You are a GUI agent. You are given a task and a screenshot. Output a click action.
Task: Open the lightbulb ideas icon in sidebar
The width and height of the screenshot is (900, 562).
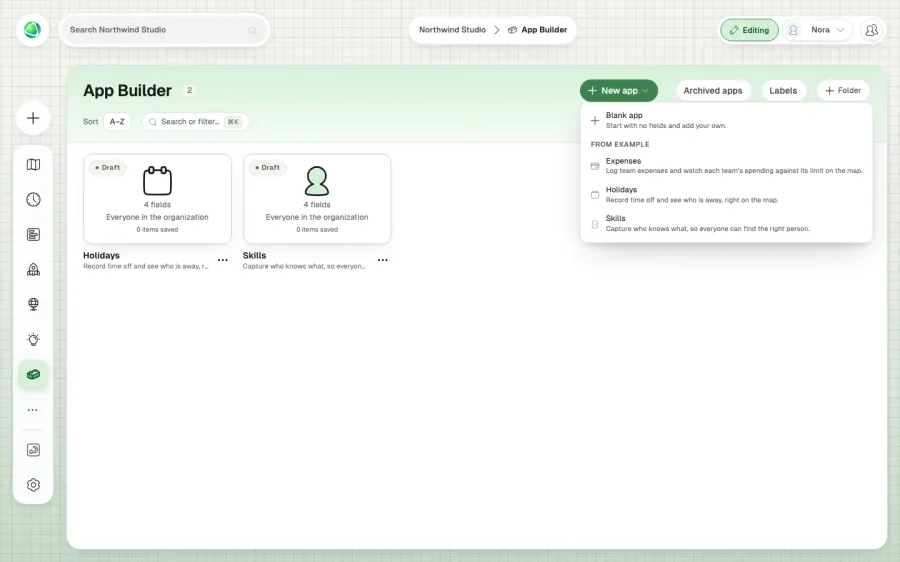(x=33, y=339)
